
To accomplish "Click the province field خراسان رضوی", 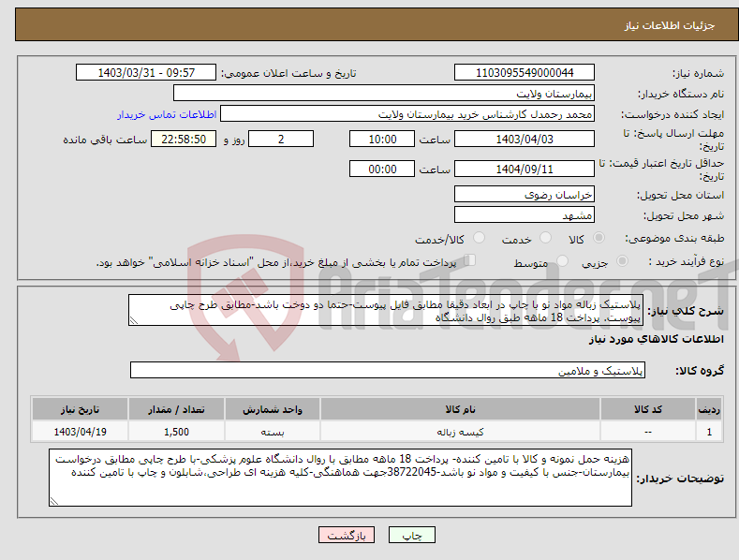I will pyautogui.click(x=525, y=194).
